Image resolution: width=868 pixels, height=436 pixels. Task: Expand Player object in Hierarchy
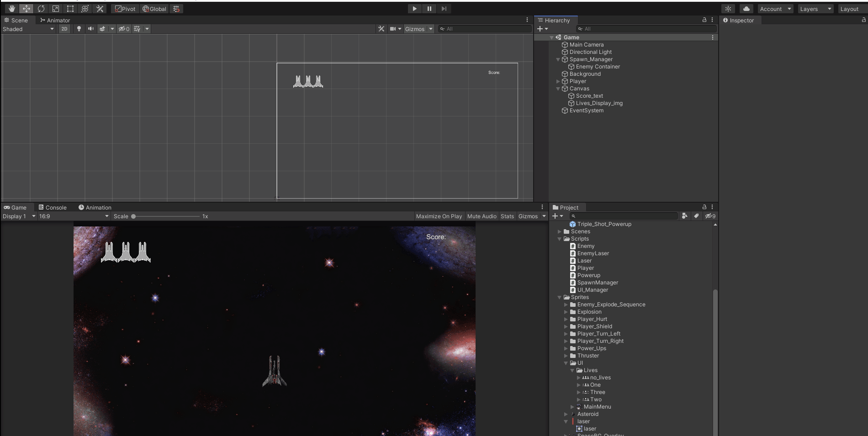click(x=558, y=81)
